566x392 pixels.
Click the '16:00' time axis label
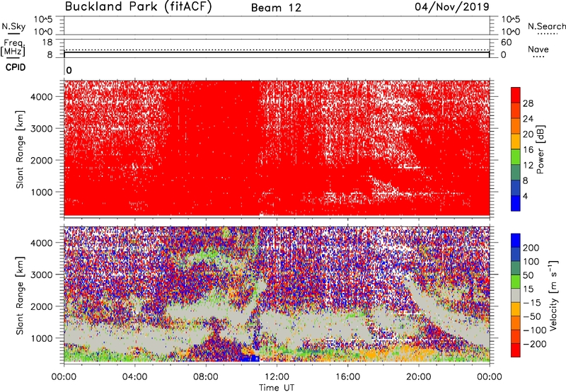point(347,377)
